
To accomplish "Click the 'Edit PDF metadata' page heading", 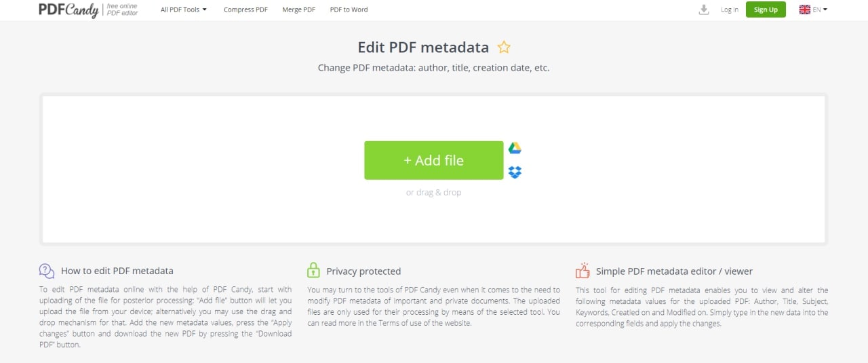I will click(423, 47).
